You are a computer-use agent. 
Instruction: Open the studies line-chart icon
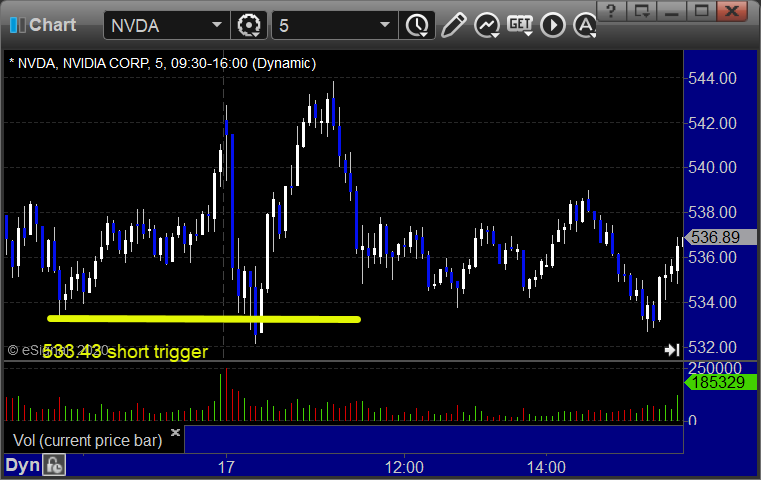click(x=487, y=25)
